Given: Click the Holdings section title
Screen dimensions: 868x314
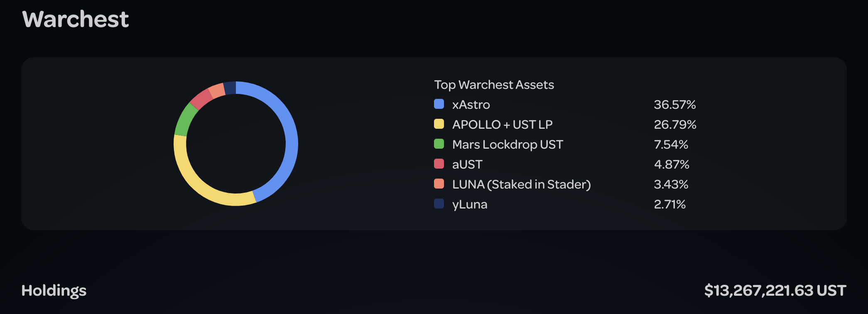Looking at the screenshot, I should tap(54, 291).
